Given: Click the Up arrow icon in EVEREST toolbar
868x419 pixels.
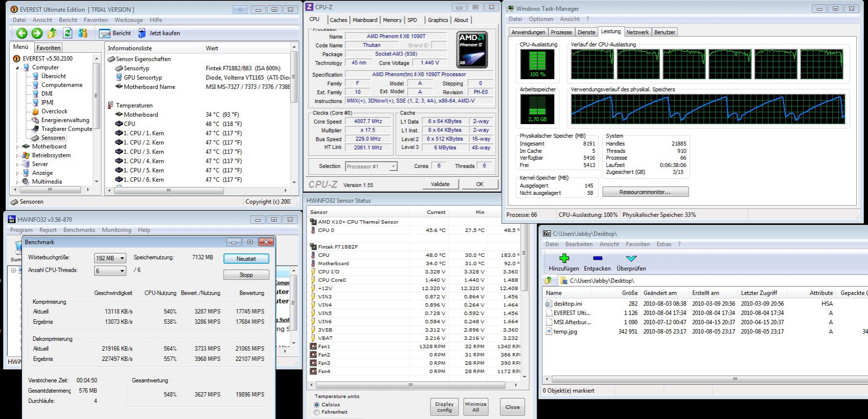Looking at the screenshot, I should [x=52, y=33].
